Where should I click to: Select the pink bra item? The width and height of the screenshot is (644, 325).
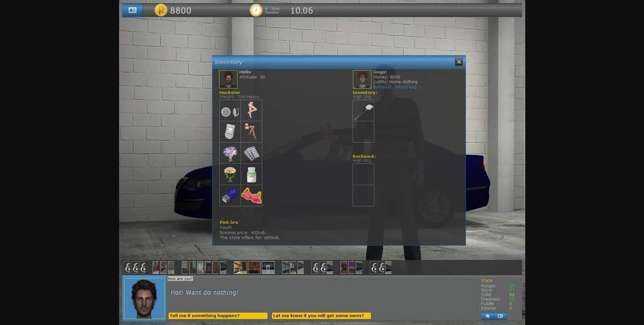[x=251, y=196]
